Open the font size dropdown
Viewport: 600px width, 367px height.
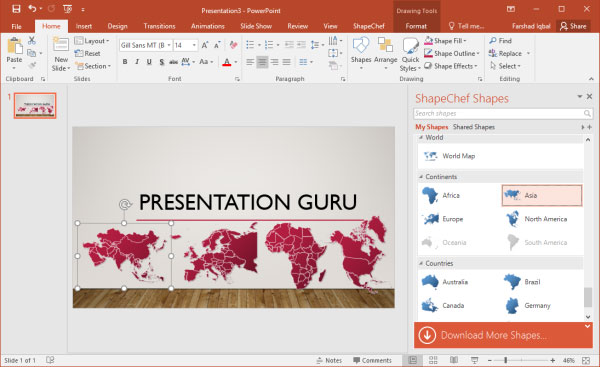[x=194, y=45]
